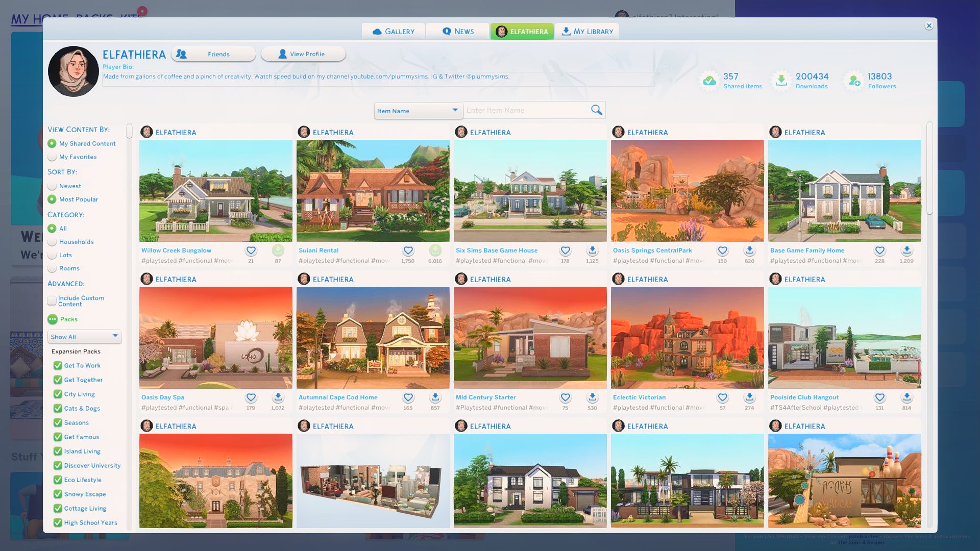Sort by Most Popular

coord(52,199)
